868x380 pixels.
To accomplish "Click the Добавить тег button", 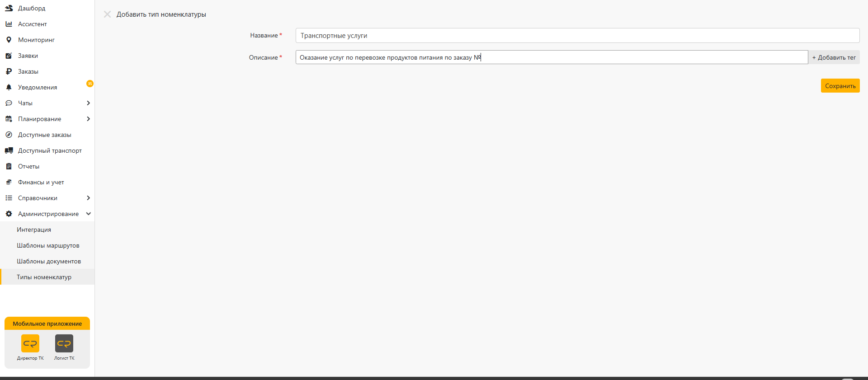I will [834, 57].
